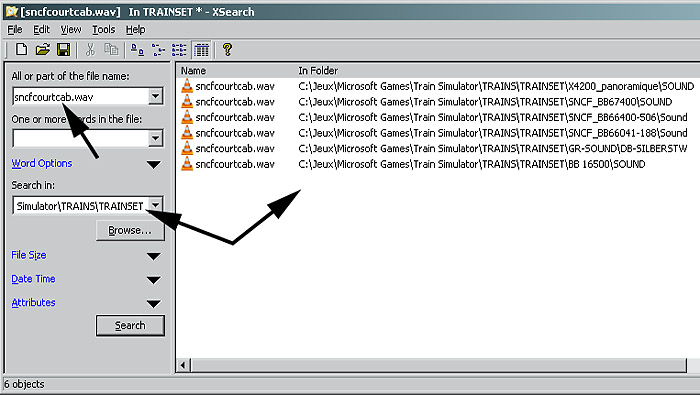Viewport: 700px width, 395px height.
Task: Click the '6 objects' status bar text
Action: click(25, 384)
